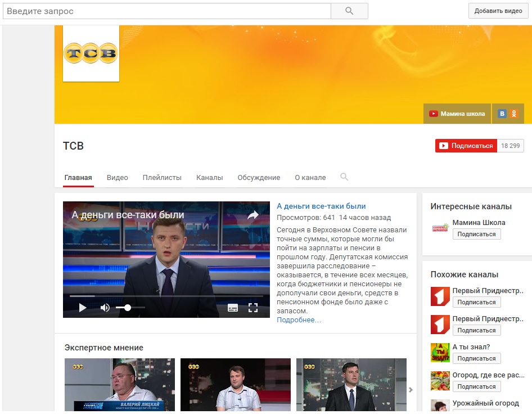The width and height of the screenshot is (532, 414).
Task: Click the video title overlay in player
Action: point(128,215)
